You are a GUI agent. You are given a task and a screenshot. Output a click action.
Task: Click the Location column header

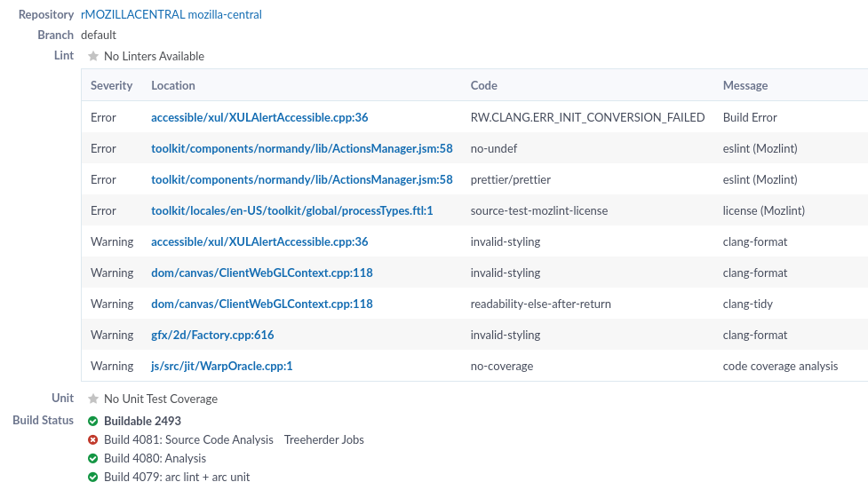[173, 85]
